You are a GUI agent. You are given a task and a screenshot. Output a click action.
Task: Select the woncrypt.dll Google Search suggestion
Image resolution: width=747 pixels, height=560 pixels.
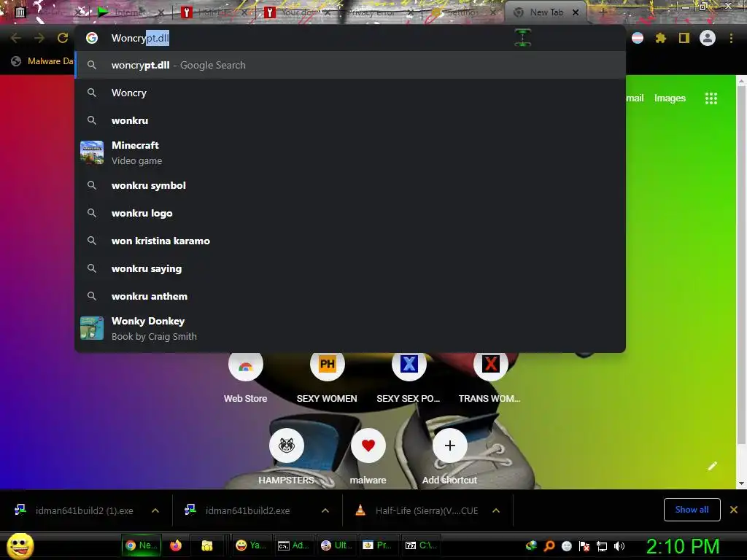[350, 65]
